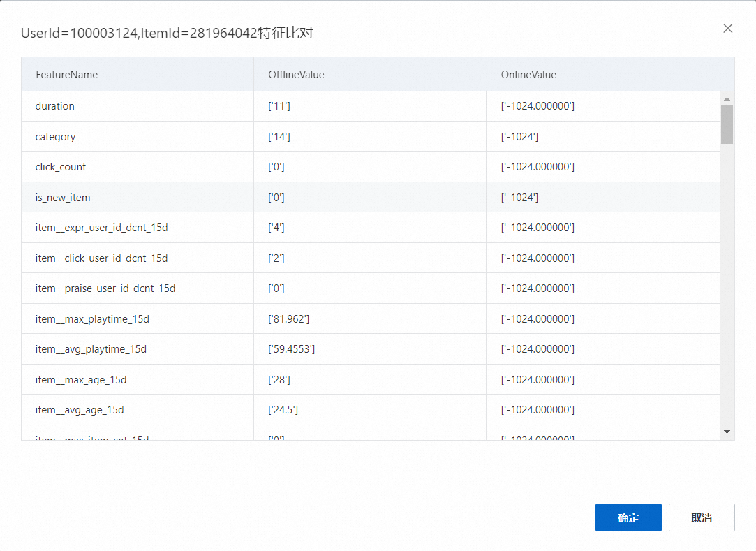Screen dimensions: 756x551
Task: Click offline value ['28'] of max_age
Action: (x=279, y=380)
